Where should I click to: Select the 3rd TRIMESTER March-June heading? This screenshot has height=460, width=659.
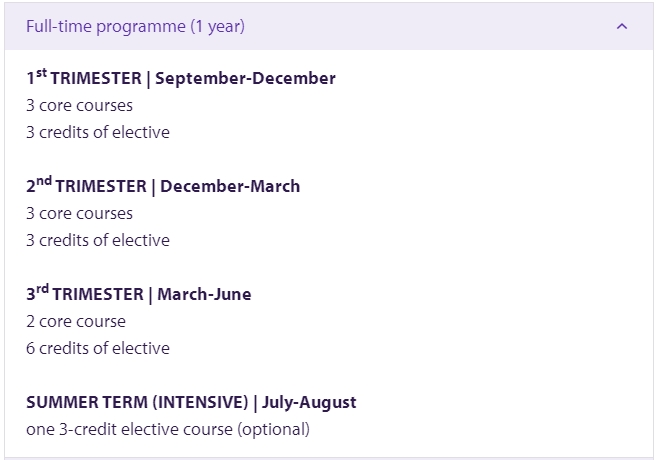(x=139, y=294)
